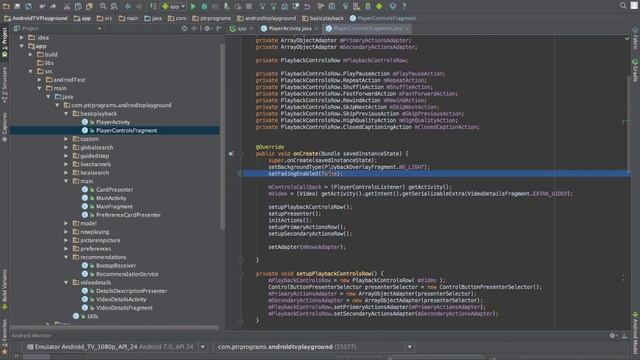Image resolution: width=640 pixels, height=360 pixels.
Task: Click the Redo arrow icon
Action: click(x=53, y=6)
